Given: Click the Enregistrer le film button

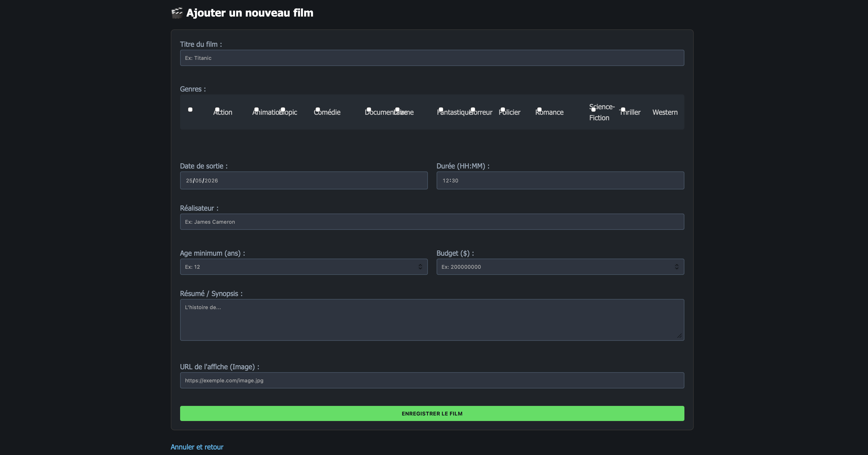Looking at the screenshot, I should pyautogui.click(x=432, y=413).
